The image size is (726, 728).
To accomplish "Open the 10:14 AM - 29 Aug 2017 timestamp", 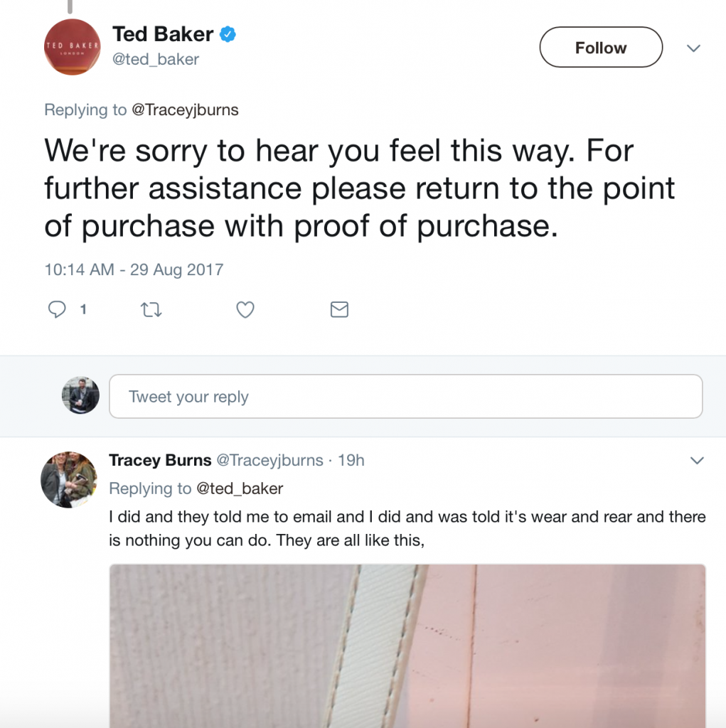I will pos(134,269).
